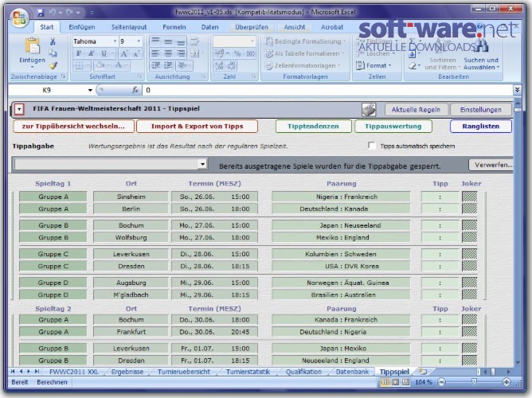Open the Ergebnisse sheet tab
The image size is (532, 398).
click(127, 372)
